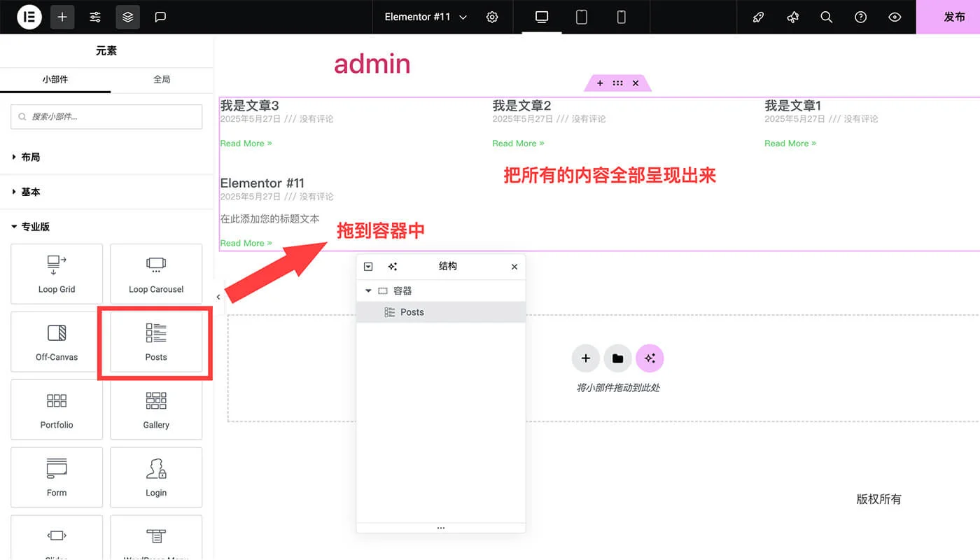Select the Form widget
Viewport: 980px width, 560px height.
(x=57, y=477)
